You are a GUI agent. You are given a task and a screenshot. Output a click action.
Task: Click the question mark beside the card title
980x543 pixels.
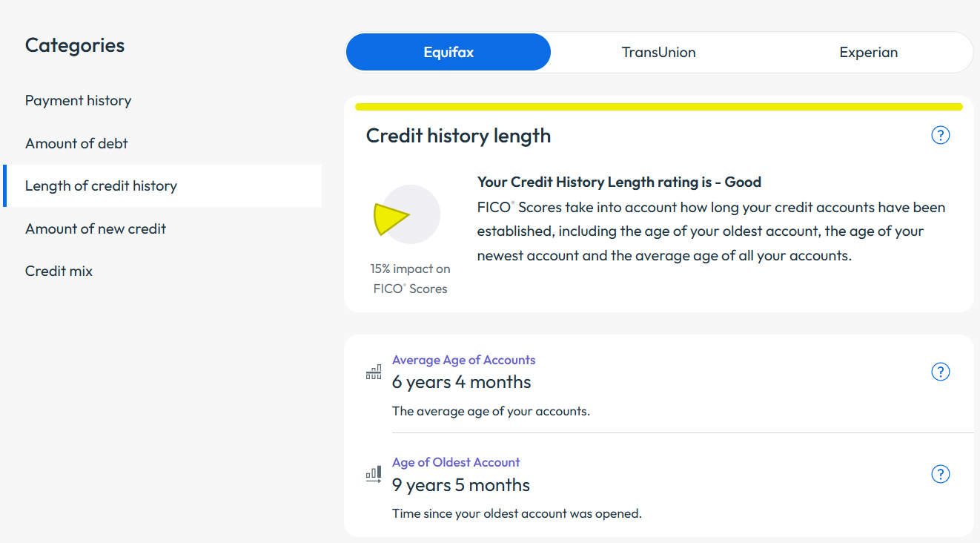pyautogui.click(x=940, y=135)
